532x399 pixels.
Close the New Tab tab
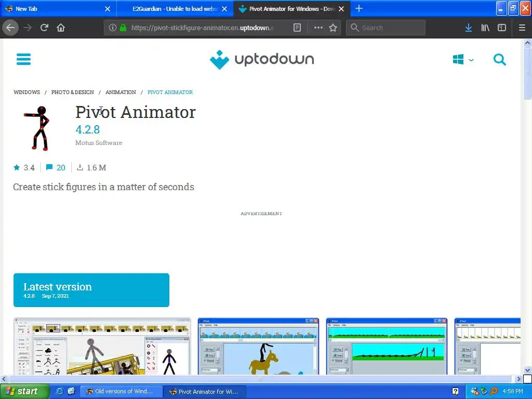click(x=108, y=9)
